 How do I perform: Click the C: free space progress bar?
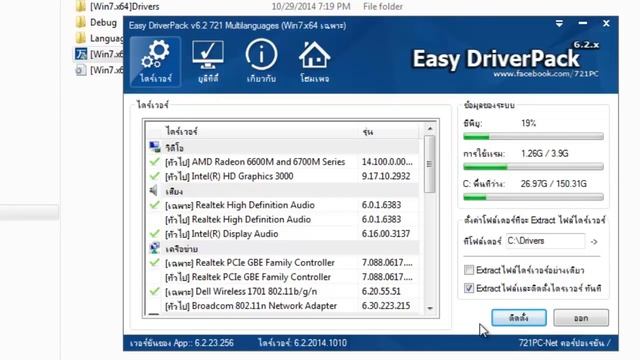click(533, 197)
